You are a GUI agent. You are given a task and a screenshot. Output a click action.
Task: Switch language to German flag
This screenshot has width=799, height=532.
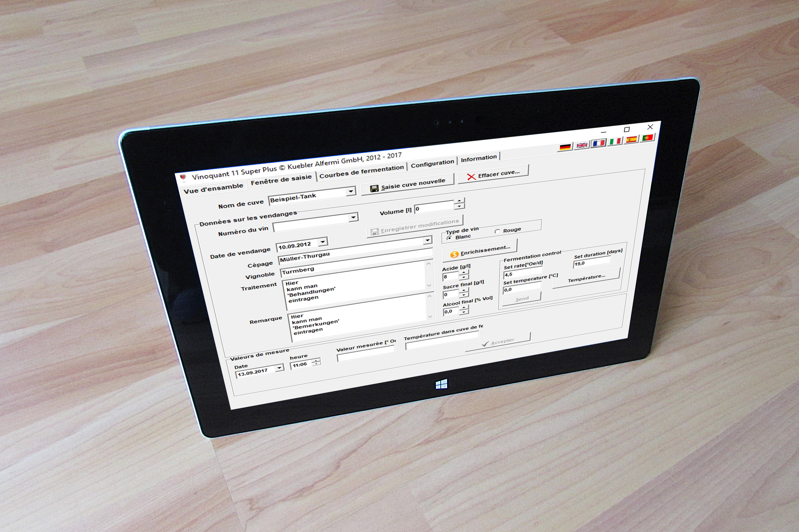[x=565, y=147]
